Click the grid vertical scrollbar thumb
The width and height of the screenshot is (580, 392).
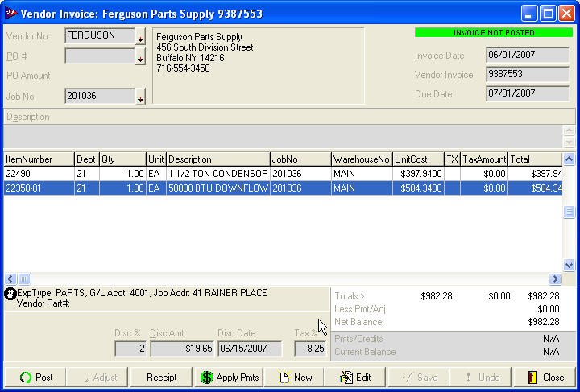(569, 212)
